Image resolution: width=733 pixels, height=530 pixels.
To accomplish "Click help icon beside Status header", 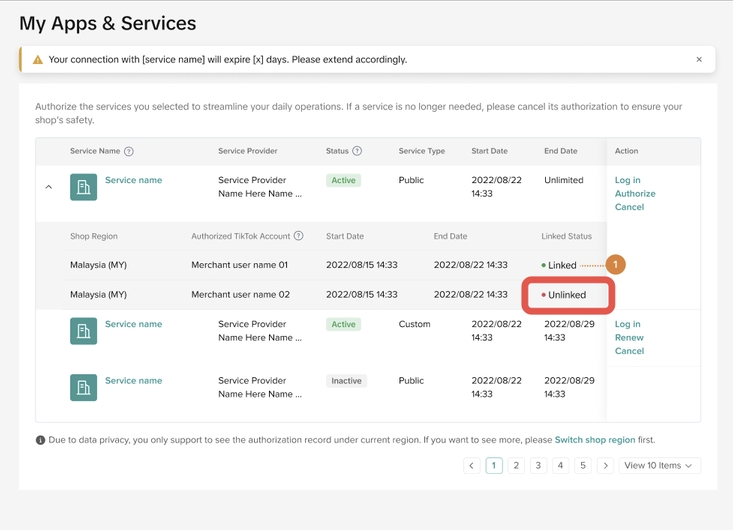I will 357,151.
